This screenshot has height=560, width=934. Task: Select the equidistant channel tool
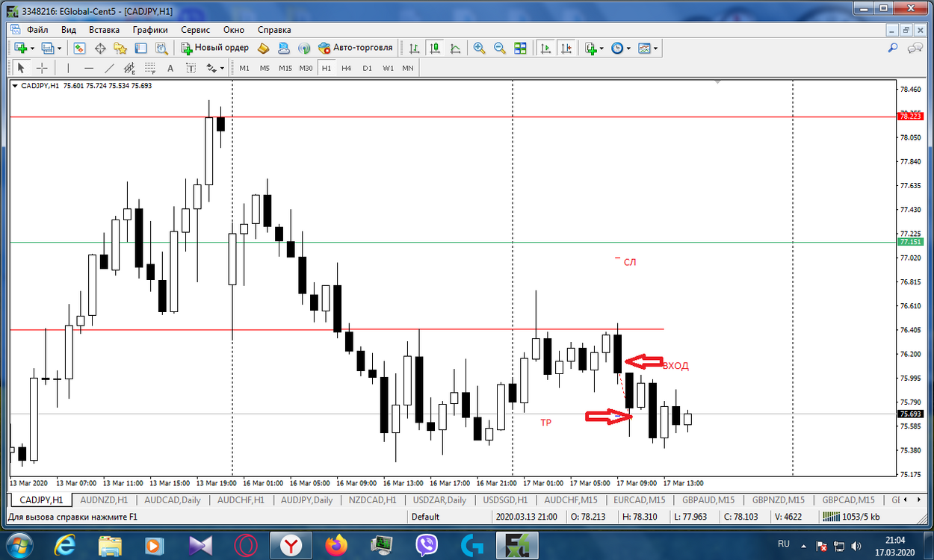[129, 68]
